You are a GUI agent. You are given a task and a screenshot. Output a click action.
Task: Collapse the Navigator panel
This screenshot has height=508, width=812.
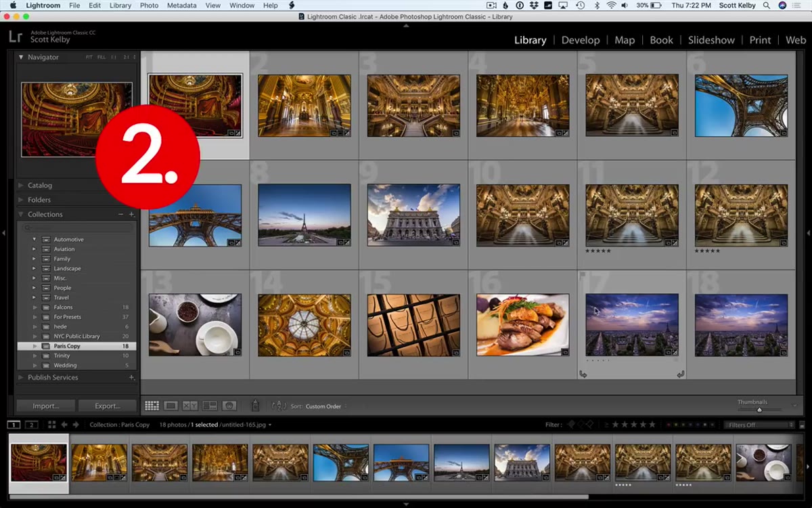coord(21,58)
